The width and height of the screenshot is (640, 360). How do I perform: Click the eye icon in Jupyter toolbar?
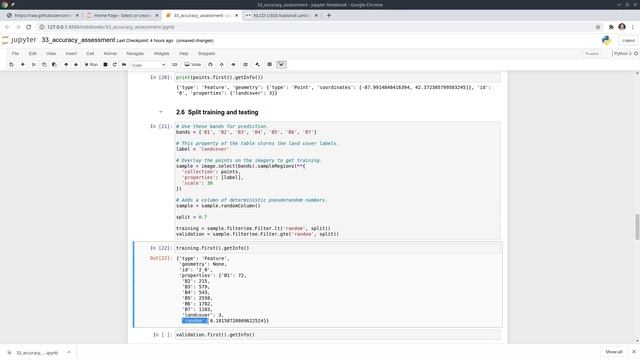tap(233, 64)
